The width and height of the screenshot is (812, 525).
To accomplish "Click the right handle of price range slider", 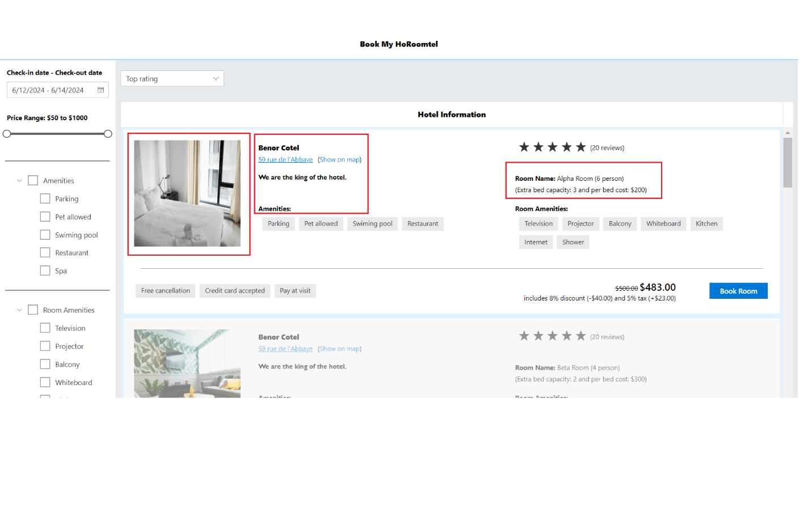I will click(108, 134).
